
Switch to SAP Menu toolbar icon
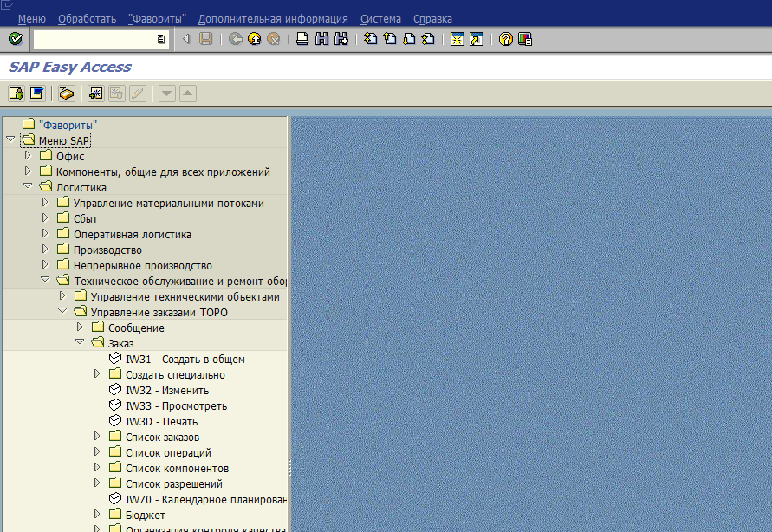[x=37, y=93]
